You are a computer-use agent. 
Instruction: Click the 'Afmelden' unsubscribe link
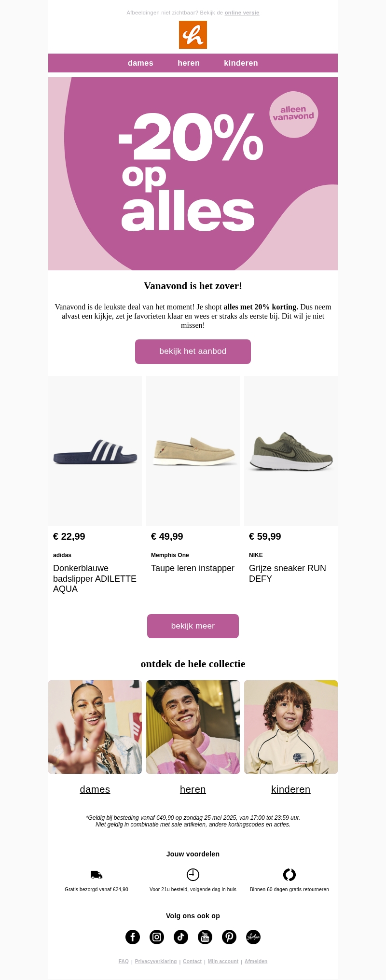(x=256, y=961)
